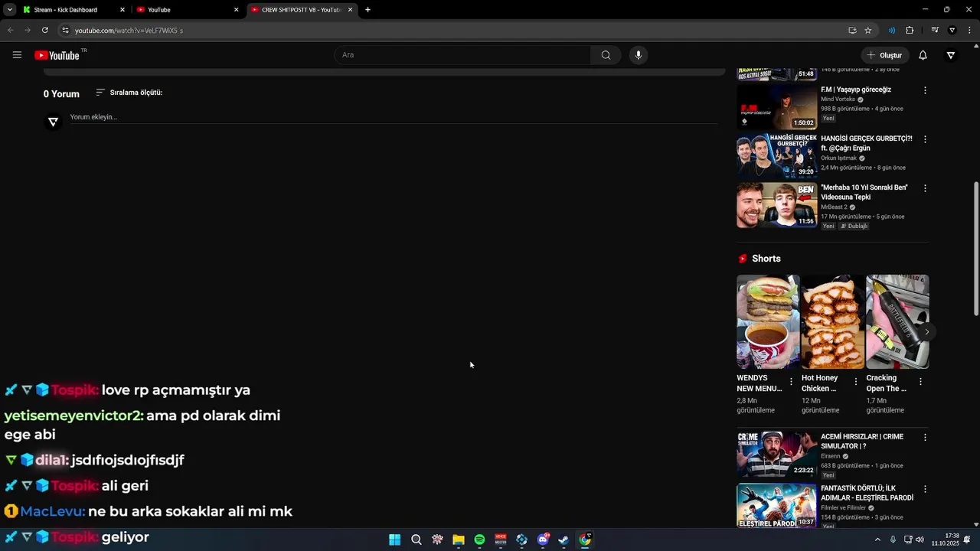Screen dimensions: 980x551
Task: Click the page vertical scrollbar
Action: tap(975, 249)
